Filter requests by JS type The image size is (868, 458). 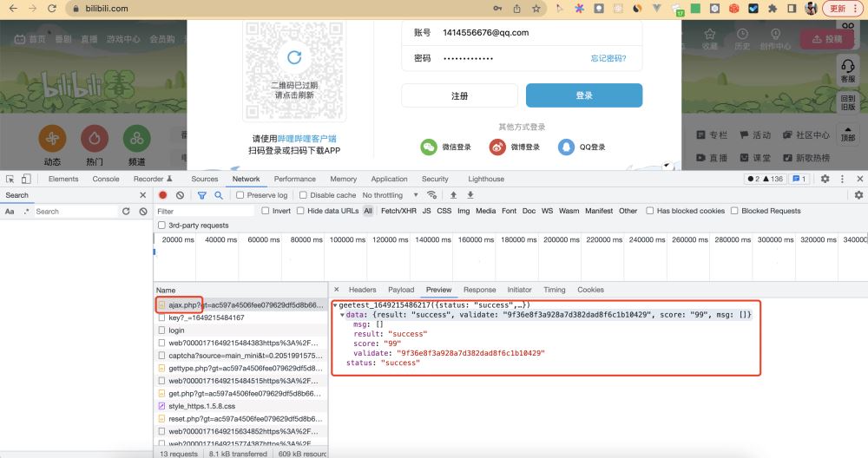click(426, 211)
